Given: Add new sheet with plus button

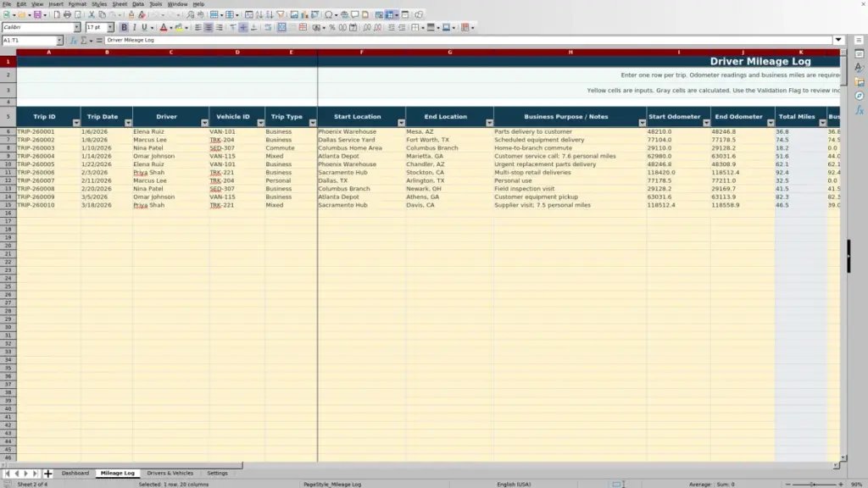Looking at the screenshot, I should coord(47,474).
